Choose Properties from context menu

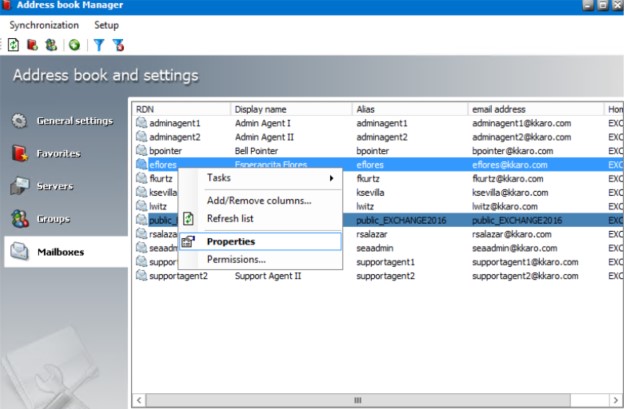230,241
